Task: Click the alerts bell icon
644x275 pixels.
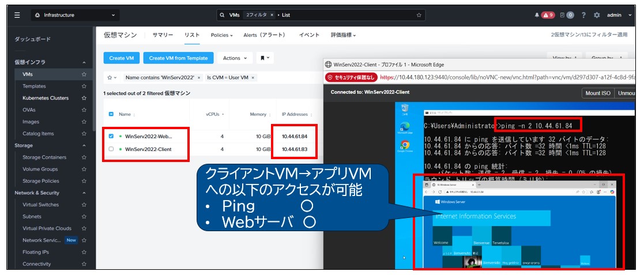Action: coord(537,15)
